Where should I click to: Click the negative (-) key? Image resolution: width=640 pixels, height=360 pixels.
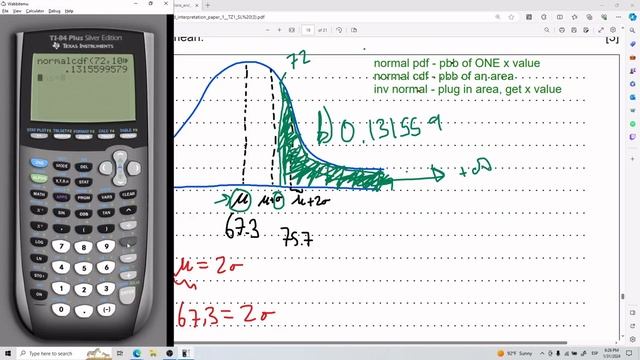tap(106, 309)
